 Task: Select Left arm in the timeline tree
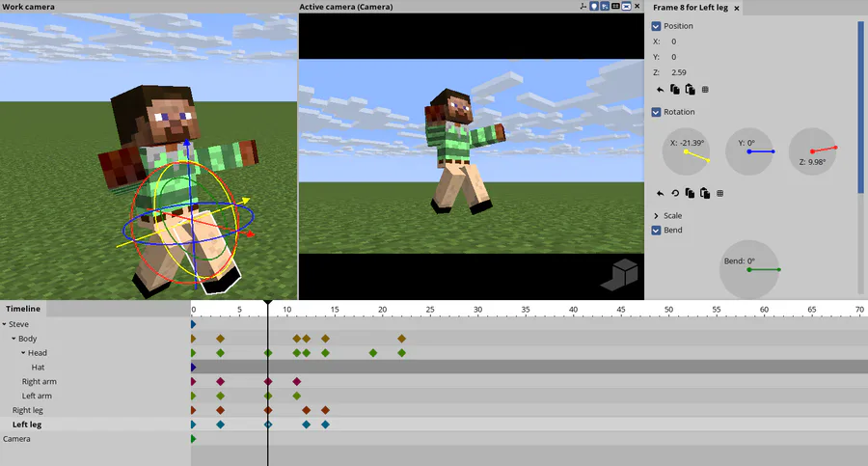point(37,397)
